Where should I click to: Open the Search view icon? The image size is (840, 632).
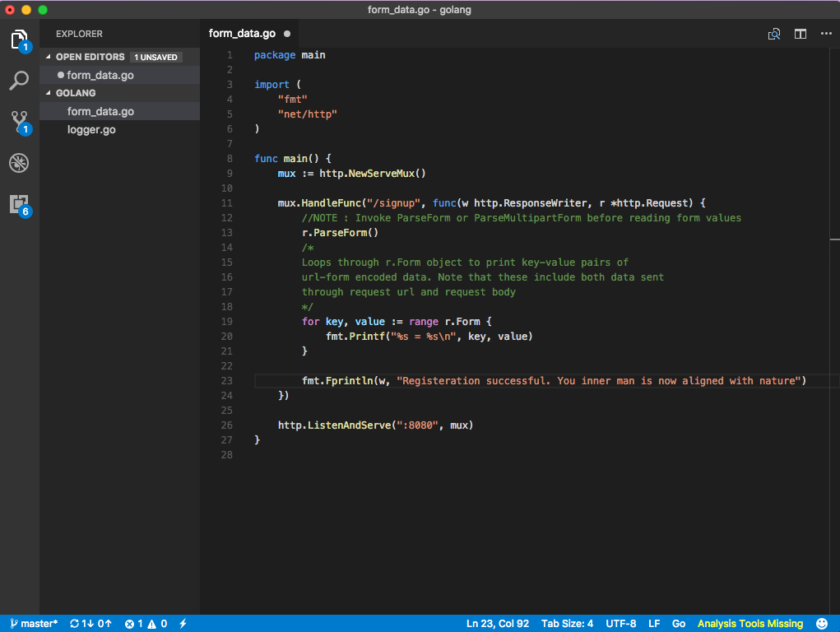pyautogui.click(x=19, y=81)
